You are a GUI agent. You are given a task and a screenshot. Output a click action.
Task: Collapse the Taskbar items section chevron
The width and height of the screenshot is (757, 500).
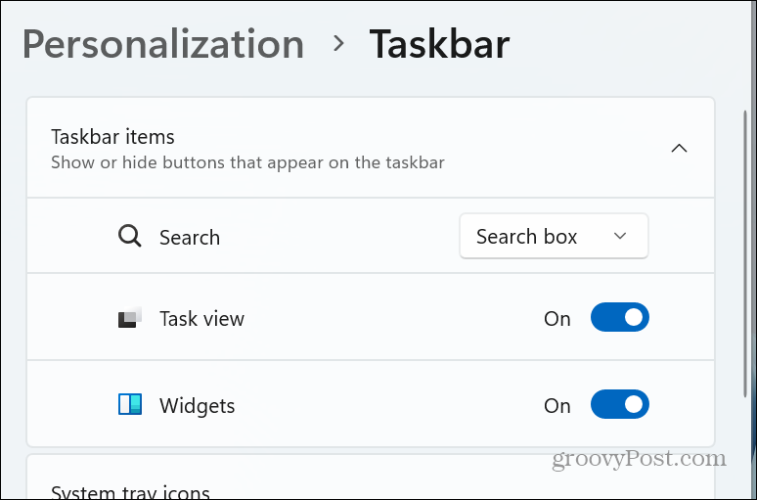679,148
